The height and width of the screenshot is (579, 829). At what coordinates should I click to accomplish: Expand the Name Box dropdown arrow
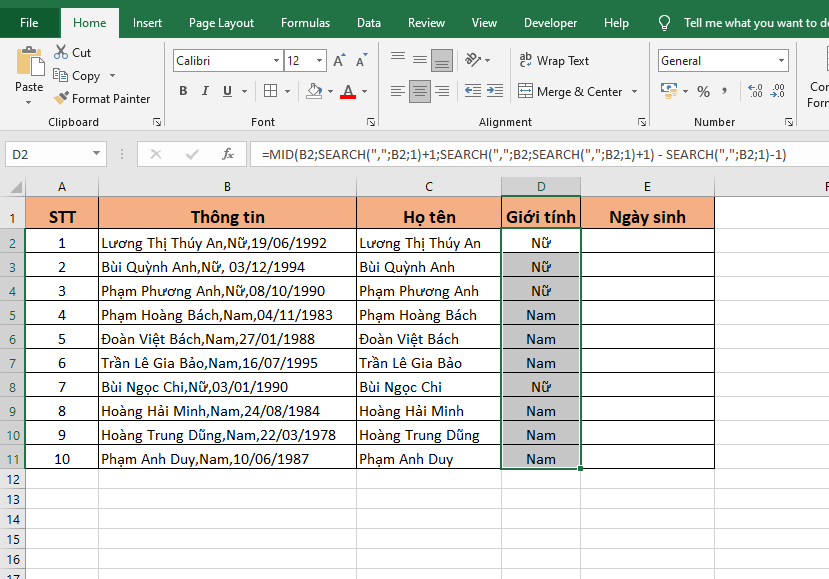pyautogui.click(x=97, y=154)
